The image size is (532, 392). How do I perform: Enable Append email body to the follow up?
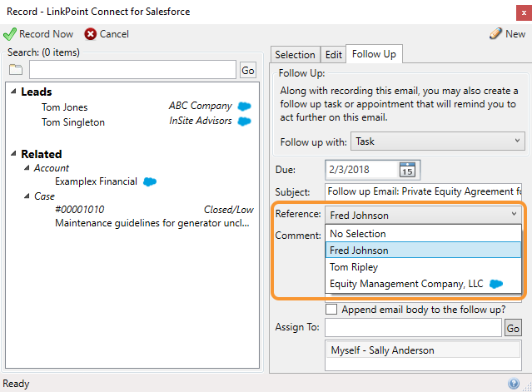[331, 310]
